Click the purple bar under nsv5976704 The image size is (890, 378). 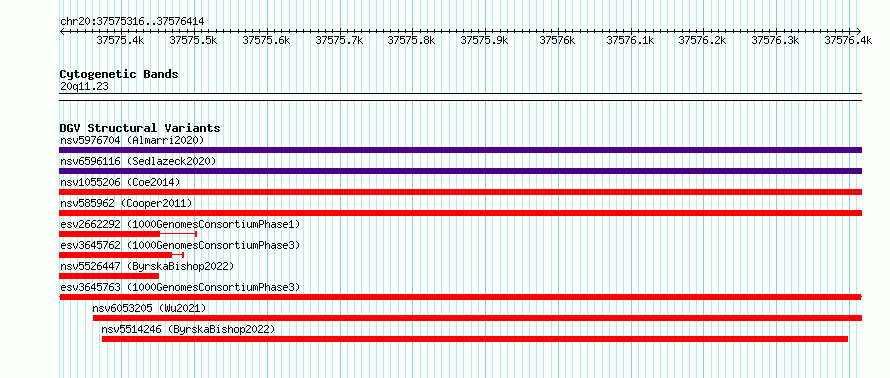pos(460,150)
